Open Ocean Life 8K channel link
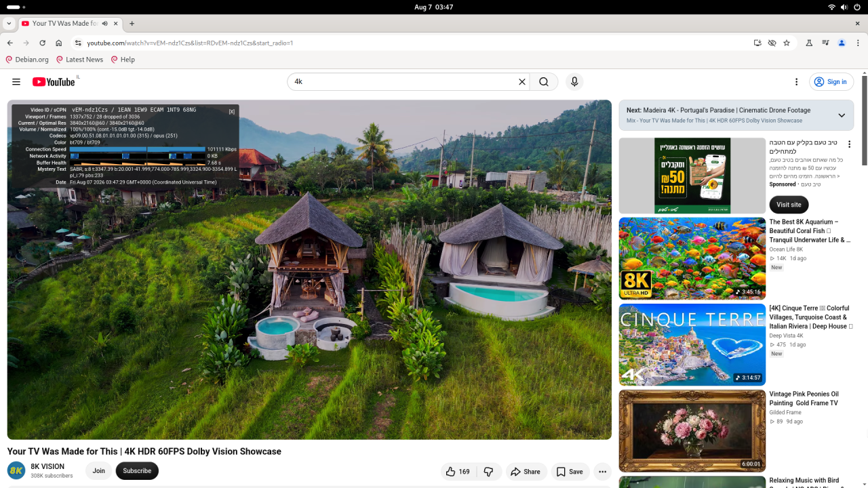This screenshot has height=488, width=868. pyautogui.click(x=786, y=249)
